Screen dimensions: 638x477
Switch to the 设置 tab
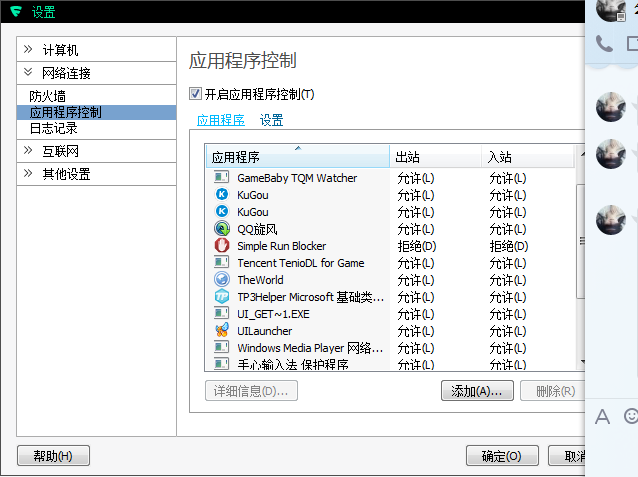click(x=271, y=120)
